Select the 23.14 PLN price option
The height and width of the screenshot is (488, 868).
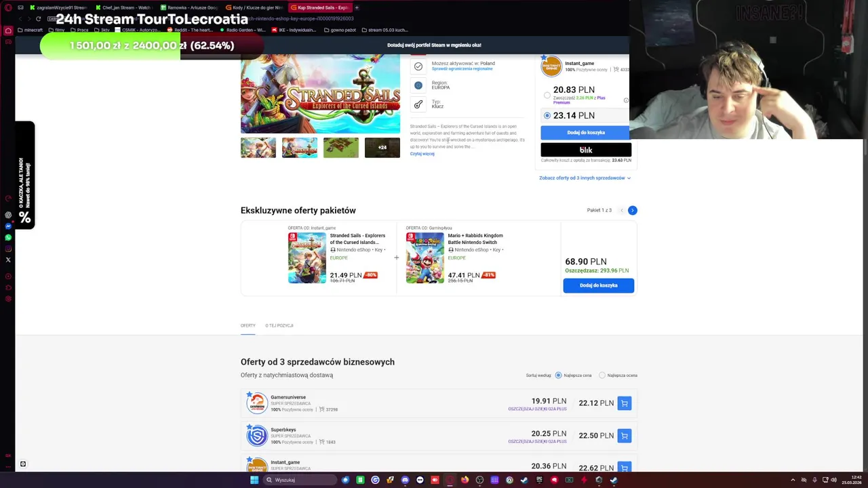[547, 116]
